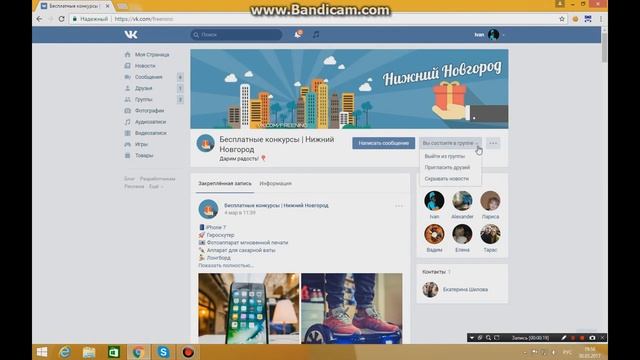640x360 pixels.
Task: Open post options three-dots menu
Action: (399, 206)
